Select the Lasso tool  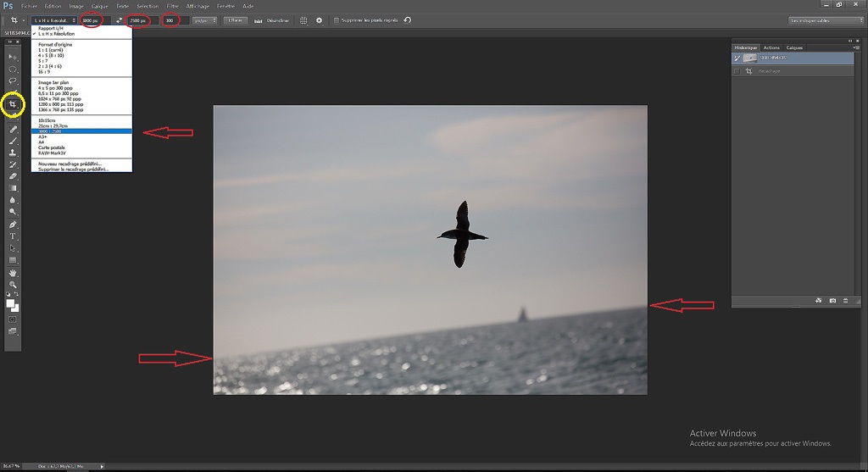click(x=13, y=81)
